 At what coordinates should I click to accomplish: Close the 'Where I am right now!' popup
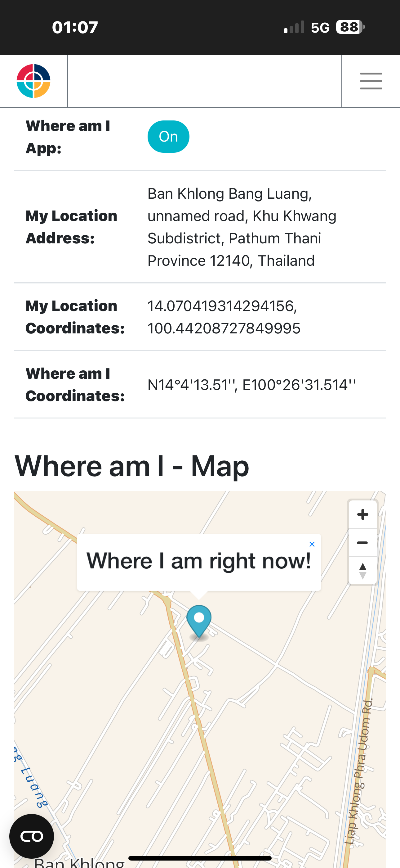coord(312,544)
